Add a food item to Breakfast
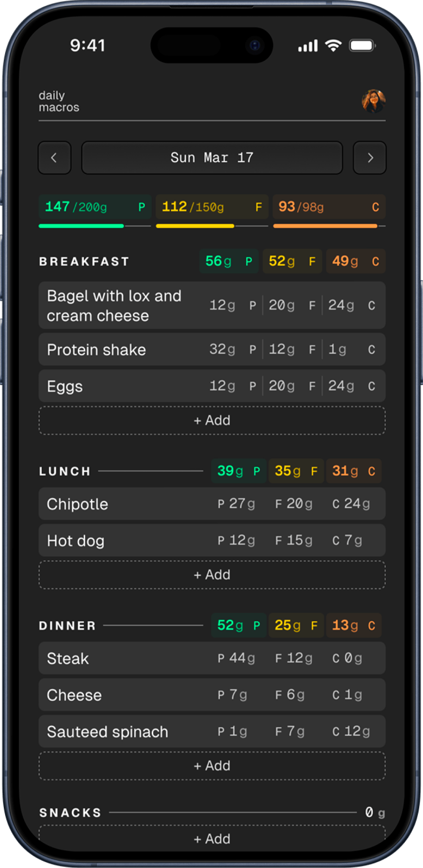 point(212,420)
